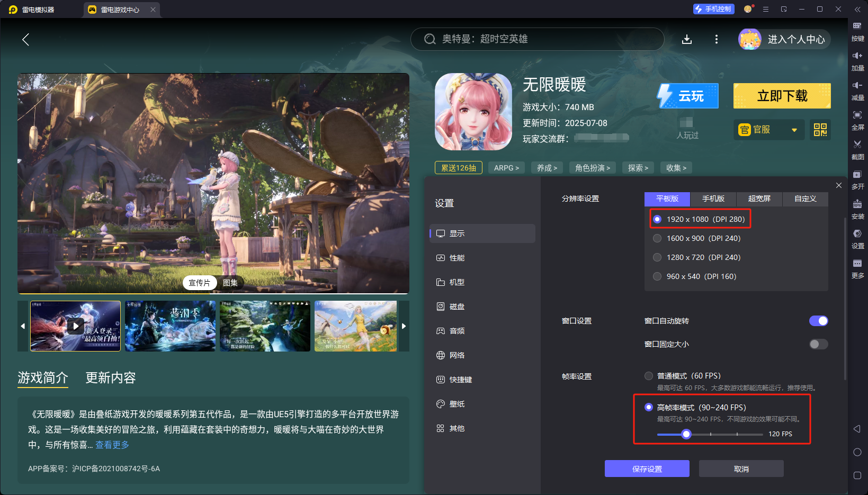Select the 图集 gallery toggle

coord(230,283)
